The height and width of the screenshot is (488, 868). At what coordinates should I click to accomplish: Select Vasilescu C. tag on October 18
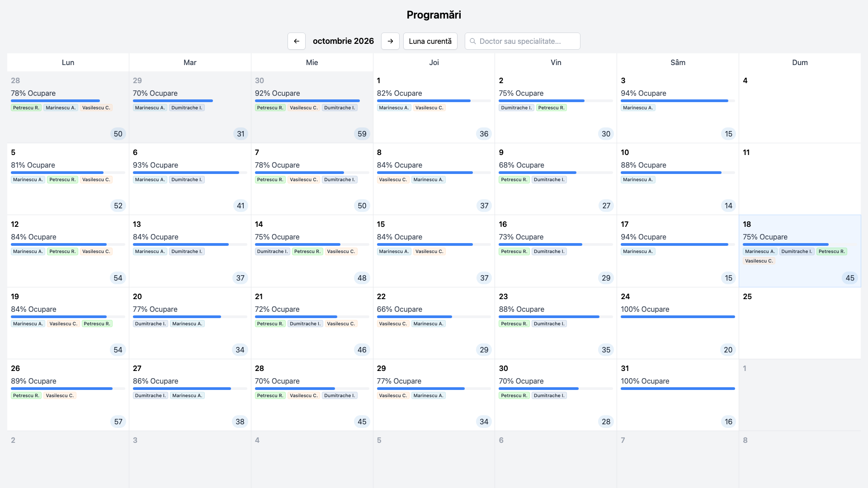coord(759,261)
